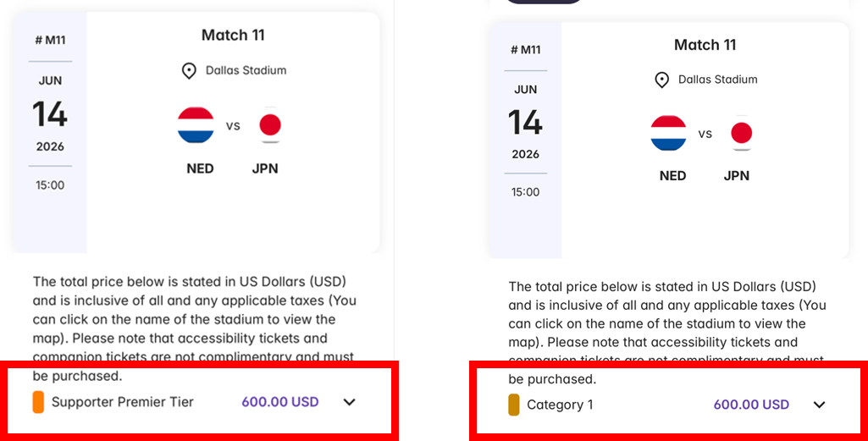The width and height of the screenshot is (868, 441).
Task: Click the 15:00 kickoff time in the right card
Action: point(525,192)
